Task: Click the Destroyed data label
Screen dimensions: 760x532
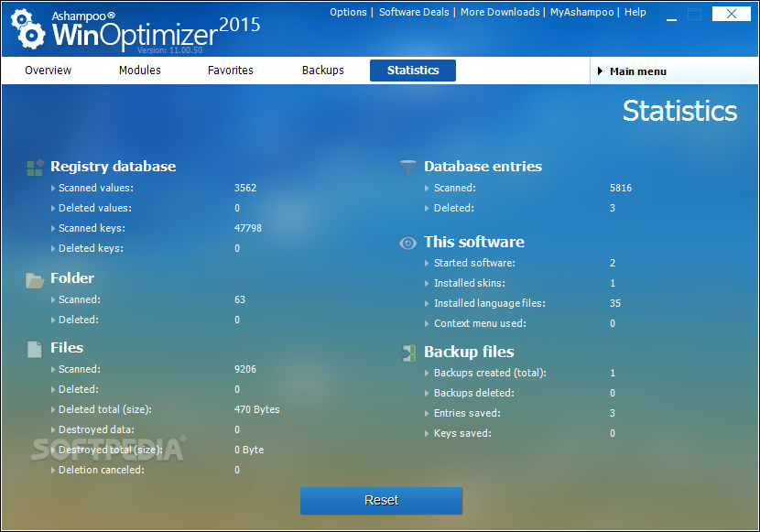Action: click(96, 429)
